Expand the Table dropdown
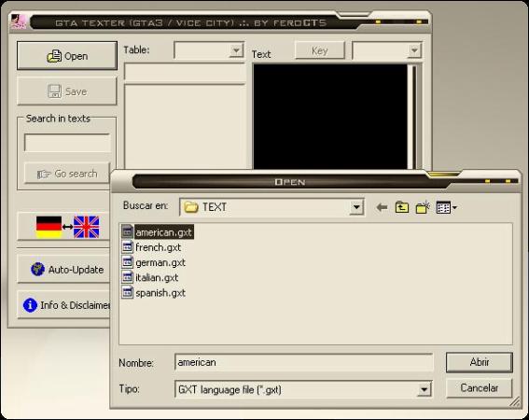The height and width of the screenshot is (420, 529). pyautogui.click(x=236, y=50)
